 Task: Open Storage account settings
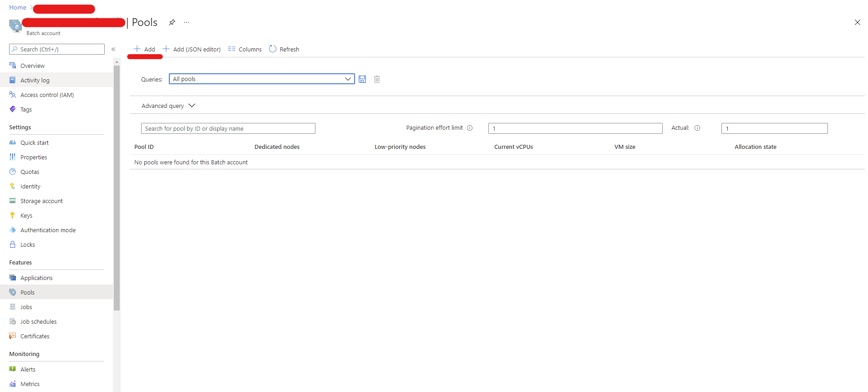point(56,201)
